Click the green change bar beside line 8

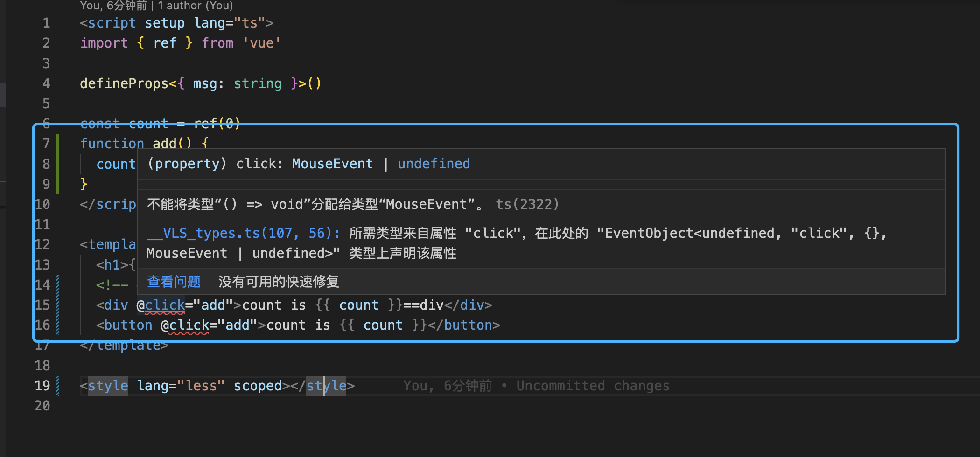[x=58, y=164]
